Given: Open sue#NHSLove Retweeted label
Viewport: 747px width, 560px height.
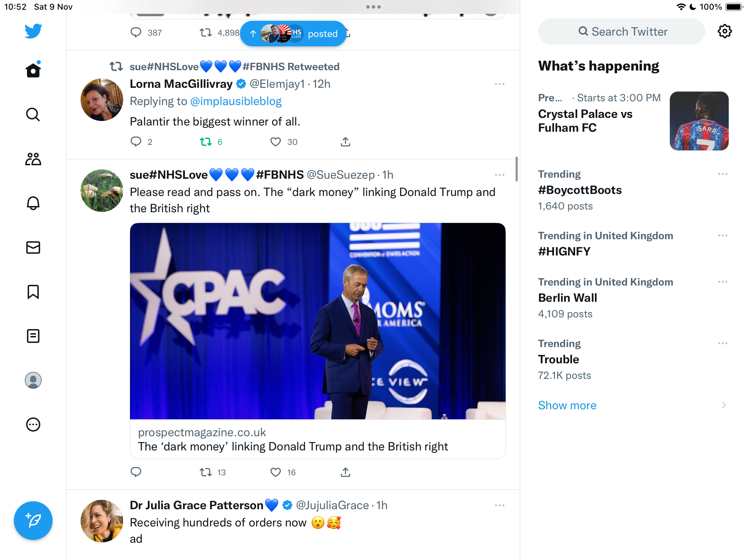Looking at the screenshot, I should 234,66.
